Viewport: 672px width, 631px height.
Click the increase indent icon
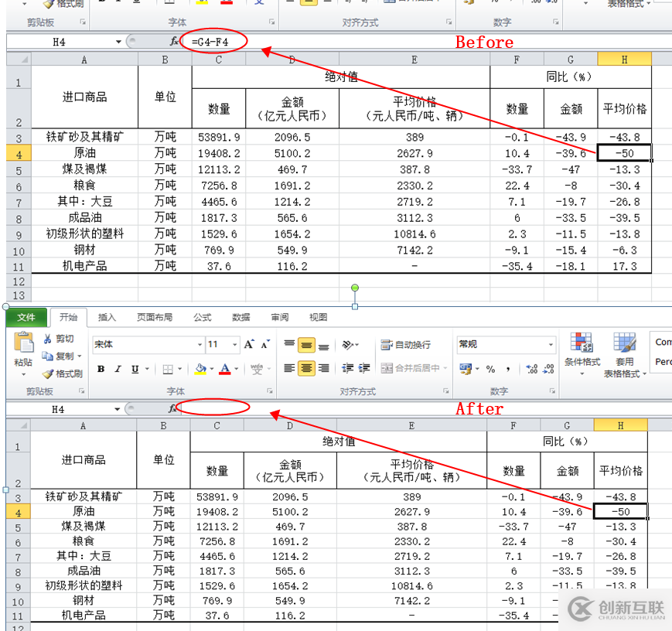tap(364, 368)
